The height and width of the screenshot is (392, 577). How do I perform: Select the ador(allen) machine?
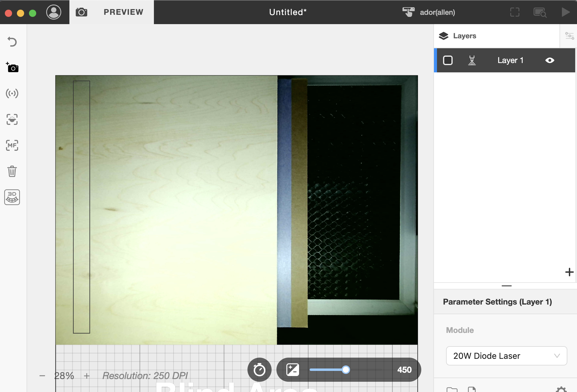(x=429, y=12)
